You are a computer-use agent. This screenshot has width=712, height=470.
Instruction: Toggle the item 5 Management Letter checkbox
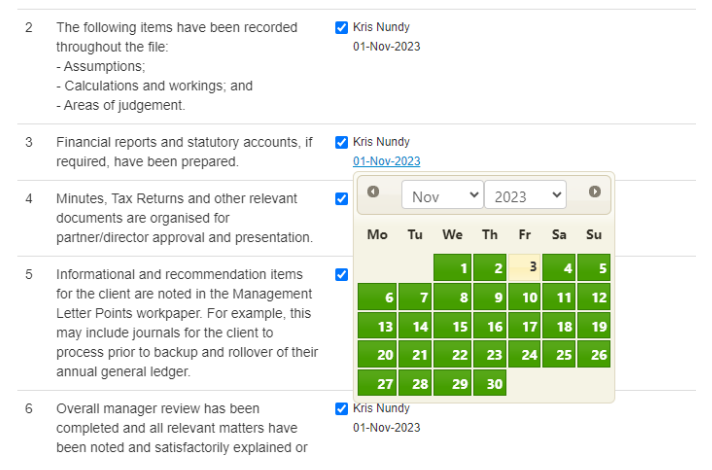point(342,274)
